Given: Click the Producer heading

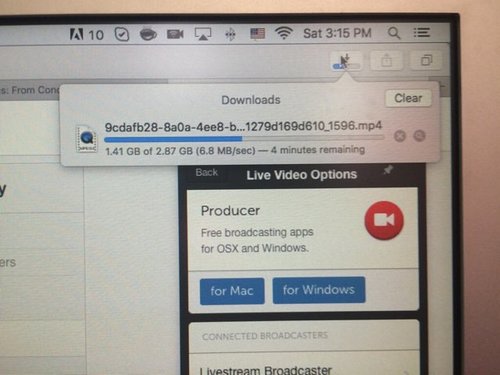Looking at the screenshot, I should coord(230,211).
